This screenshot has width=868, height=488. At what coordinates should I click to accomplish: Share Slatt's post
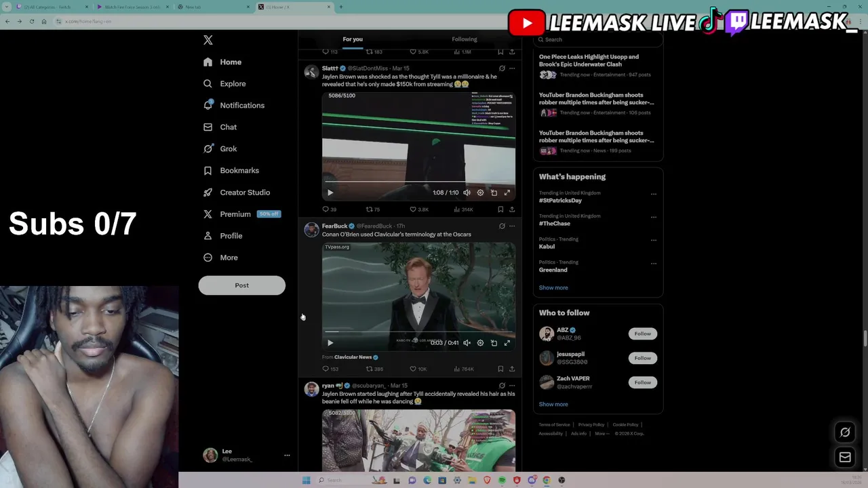512,209
